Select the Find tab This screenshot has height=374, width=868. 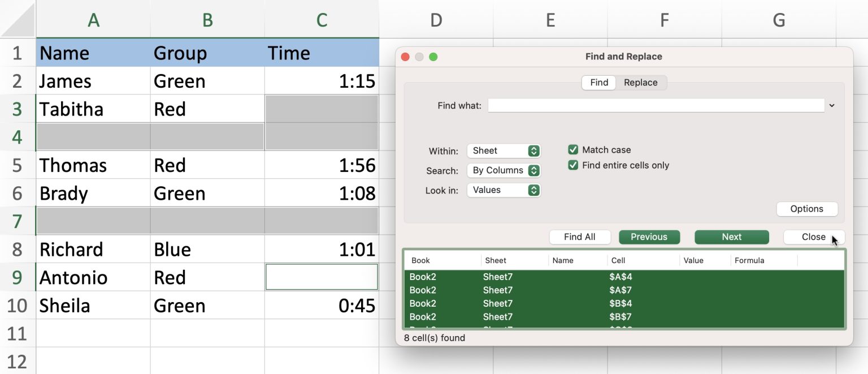pyautogui.click(x=599, y=83)
